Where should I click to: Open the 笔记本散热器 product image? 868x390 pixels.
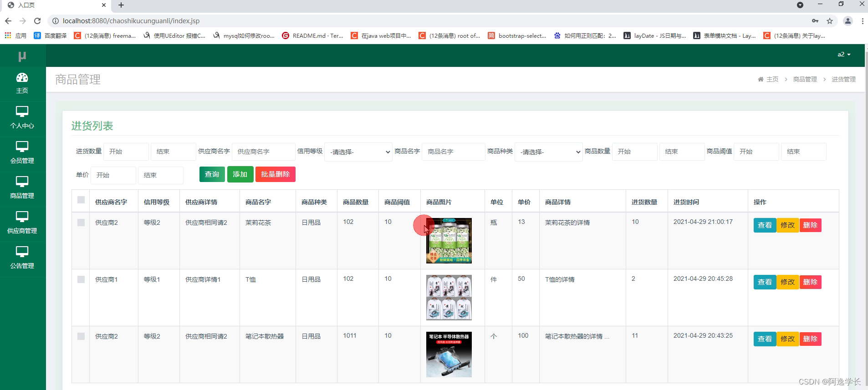(449, 355)
